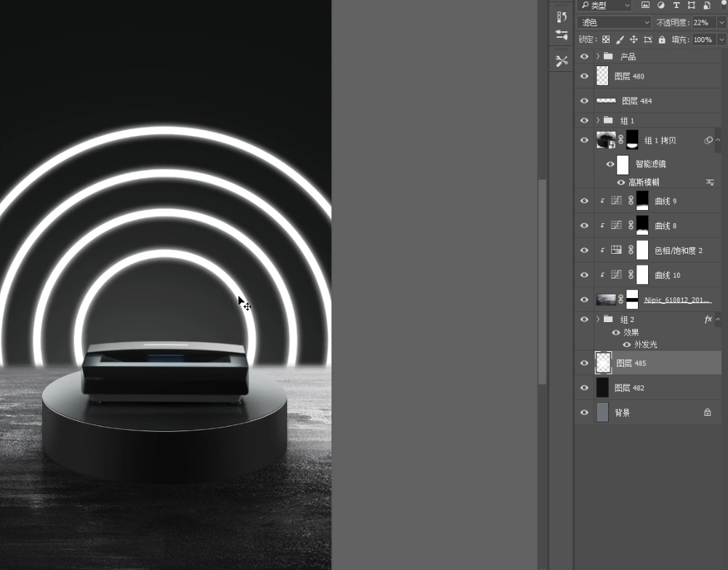Screen dimensions: 728x570
Task: Click the layer mask thumbnail of 曲线 8
Action: [x=642, y=225]
